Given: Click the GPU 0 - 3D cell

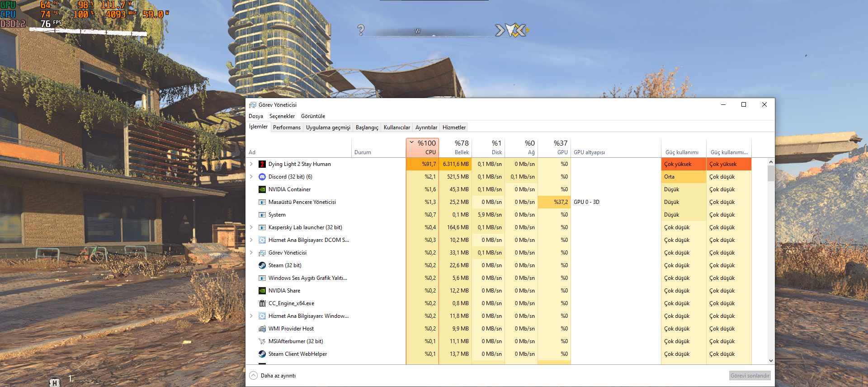Looking at the screenshot, I should [616, 202].
